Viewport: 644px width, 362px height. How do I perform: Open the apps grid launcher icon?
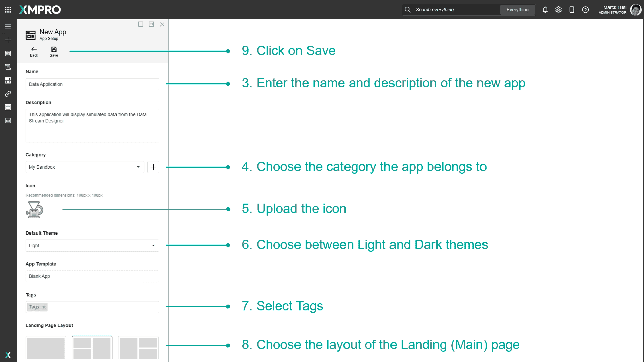tap(8, 9)
